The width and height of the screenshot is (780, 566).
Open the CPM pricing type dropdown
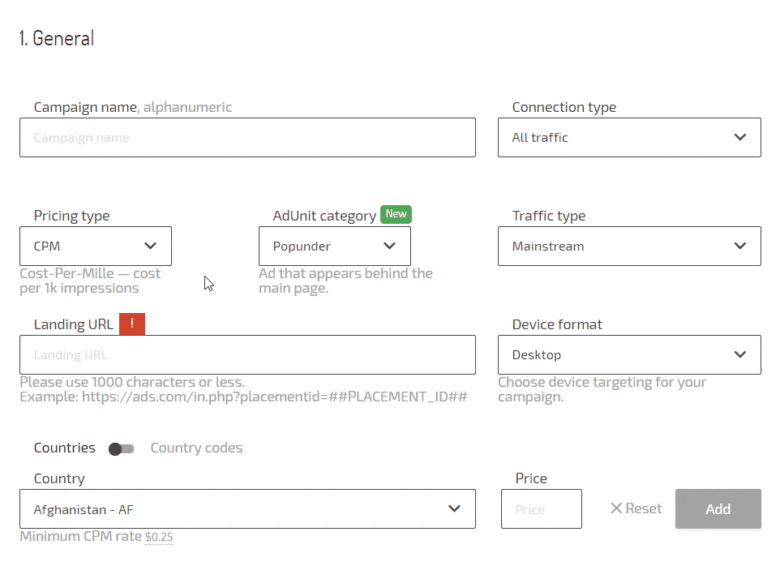(95, 246)
